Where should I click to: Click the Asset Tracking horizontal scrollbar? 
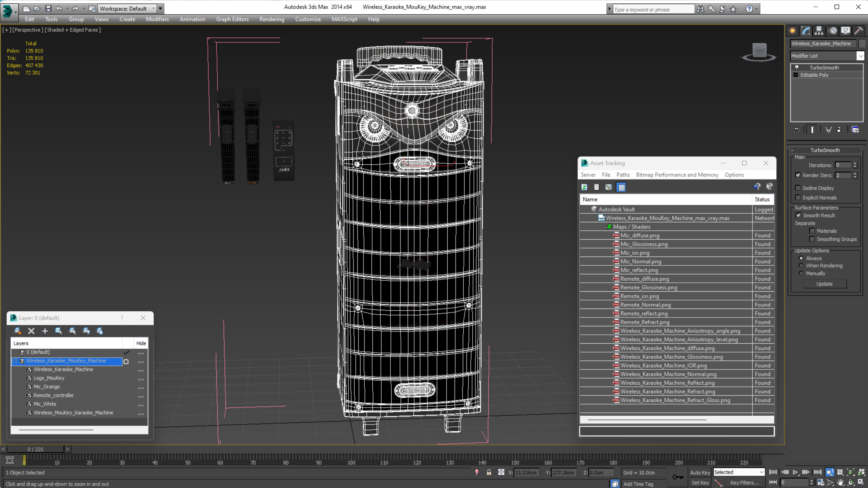pos(647,420)
